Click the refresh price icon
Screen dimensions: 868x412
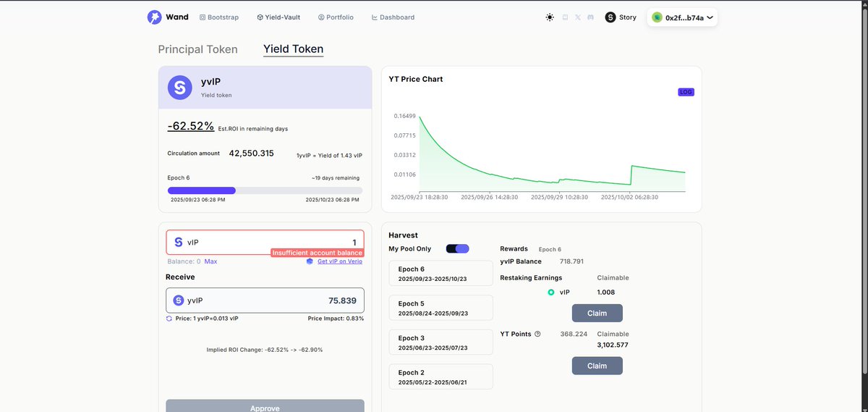point(169,319)
